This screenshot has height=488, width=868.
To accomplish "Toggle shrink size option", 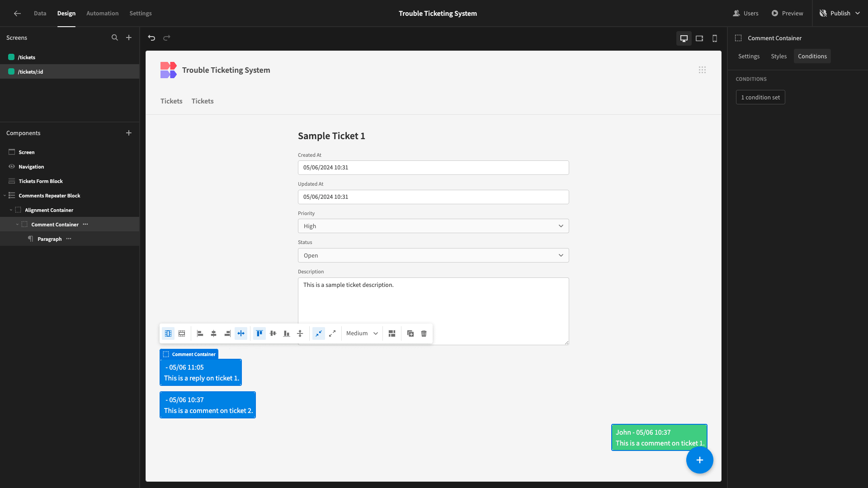I will coord(319,333).
